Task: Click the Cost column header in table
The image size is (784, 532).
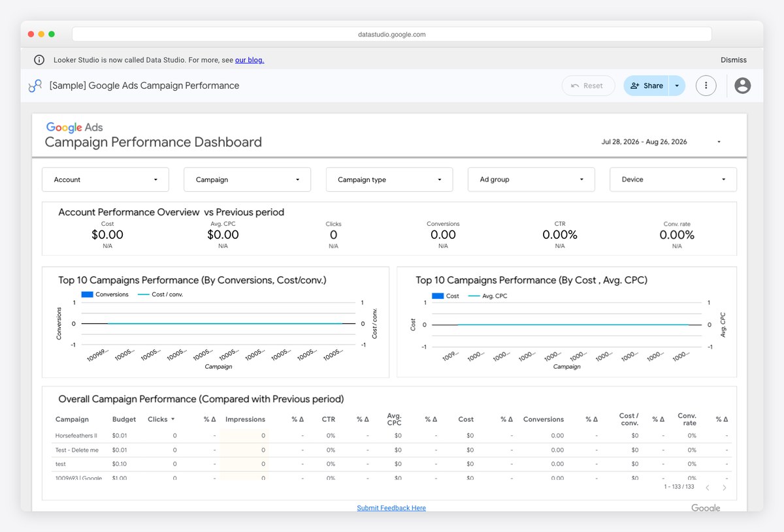Action: click(466, 419)
